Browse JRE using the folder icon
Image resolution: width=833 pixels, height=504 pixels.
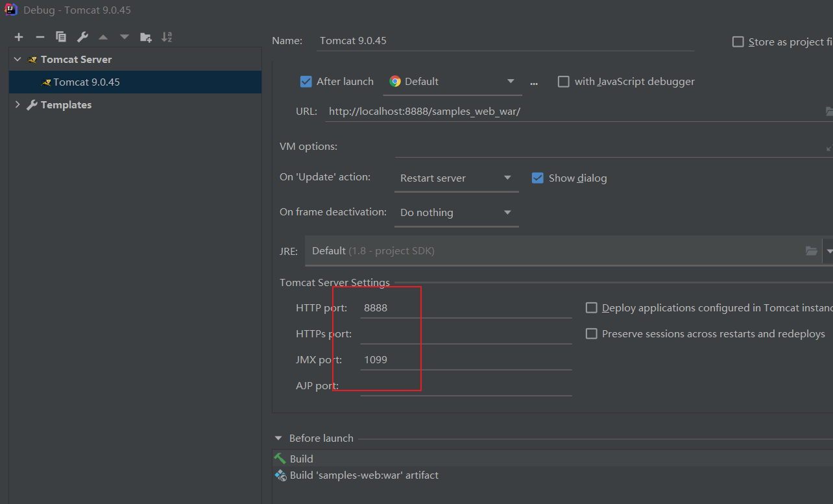pos(811,251)
